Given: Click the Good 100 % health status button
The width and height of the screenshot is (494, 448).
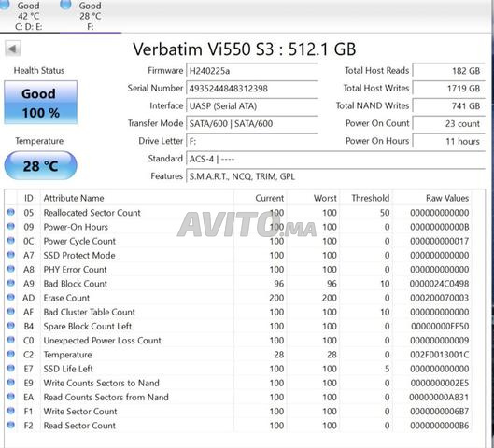Looking at the screenshot, I should pyautogui.click(x=41, y=103).
